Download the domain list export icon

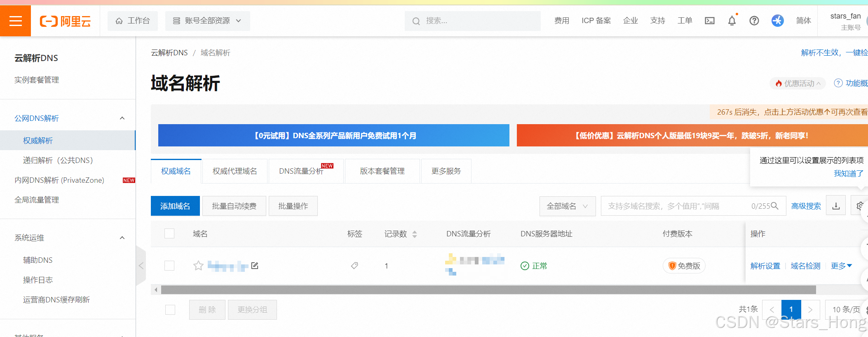coord(836,206)
